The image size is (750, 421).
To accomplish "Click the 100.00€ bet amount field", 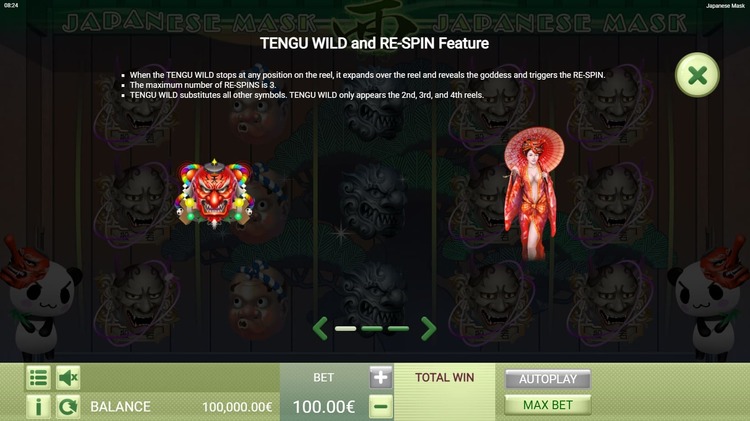I will click(323, 407).
